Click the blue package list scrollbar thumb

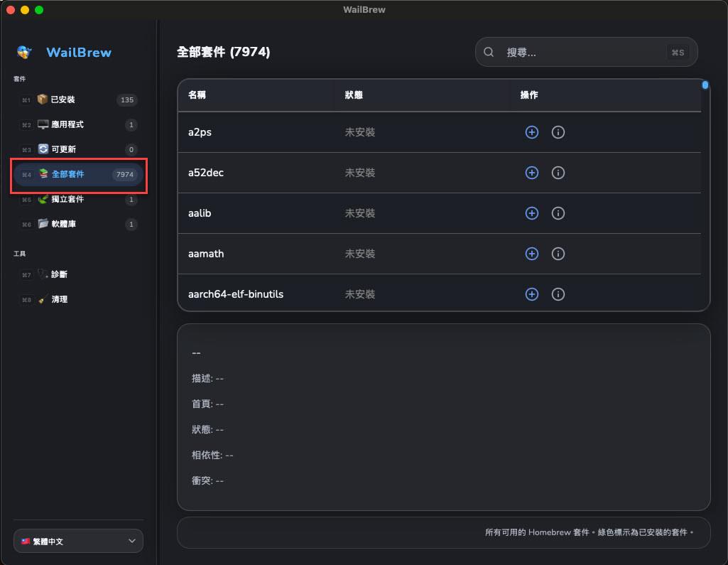(x=705, y=85)
